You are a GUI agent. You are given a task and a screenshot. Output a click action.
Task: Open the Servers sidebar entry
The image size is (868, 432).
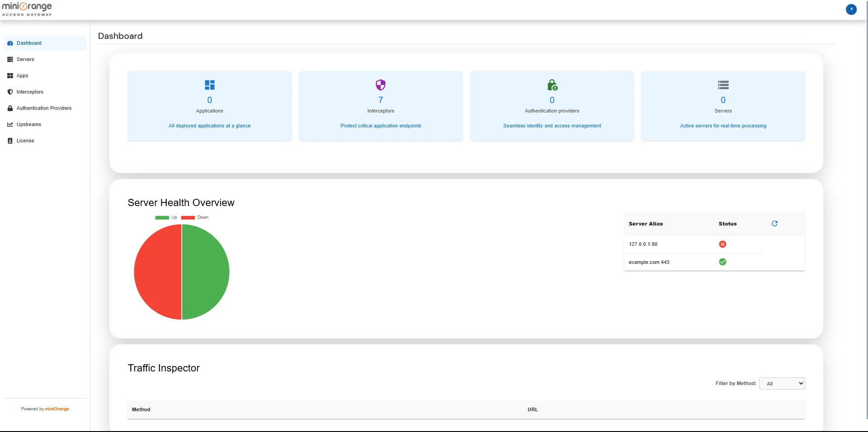[25, 59]
